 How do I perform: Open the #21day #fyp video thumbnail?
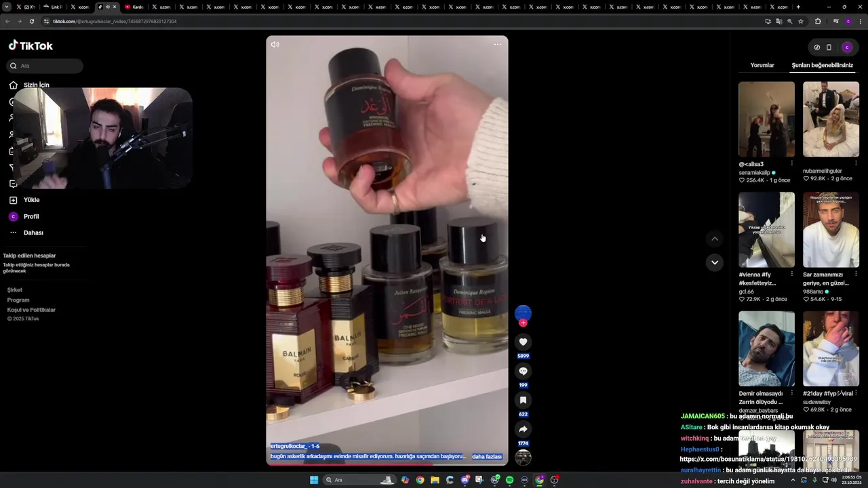[x=831, y=348]
